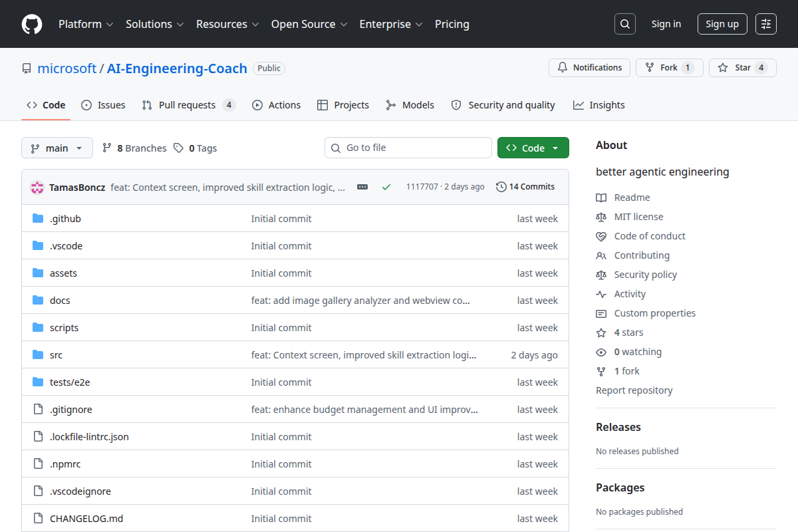This screenshot has width=798, height=532.
Task: Open the .github folder icon
Action: coord(38,218)
